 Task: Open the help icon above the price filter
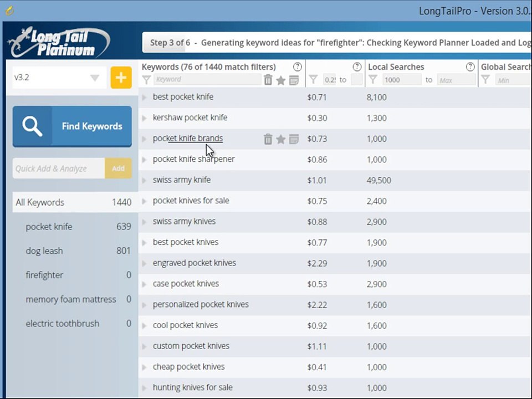pyautogui.click(x=357, y=67)
